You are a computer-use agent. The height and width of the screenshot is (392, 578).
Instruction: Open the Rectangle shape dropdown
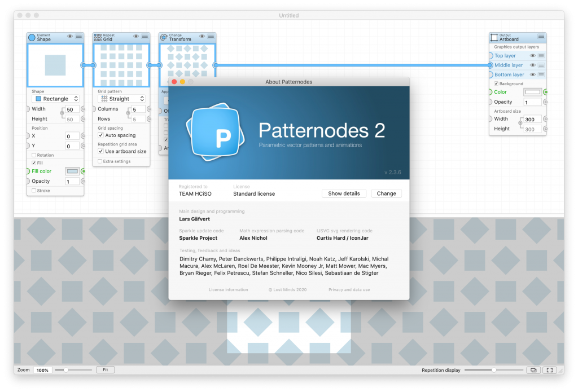(x=55, y=99)
